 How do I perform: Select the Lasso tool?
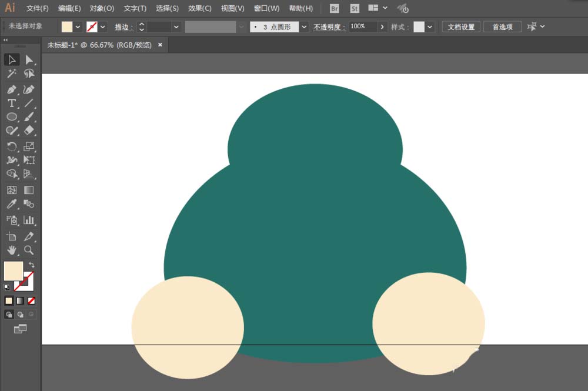pyautogui.click(x=29, y=73)
